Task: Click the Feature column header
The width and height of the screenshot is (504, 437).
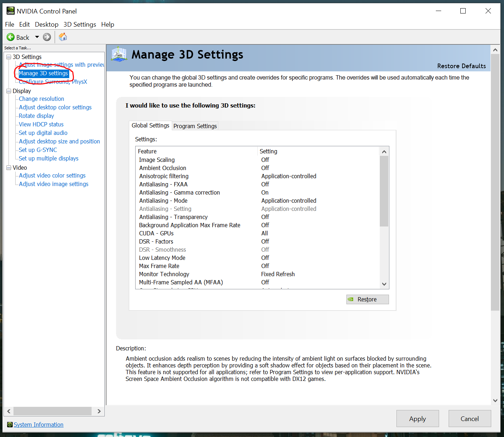Action: click(x=197, y=151)
